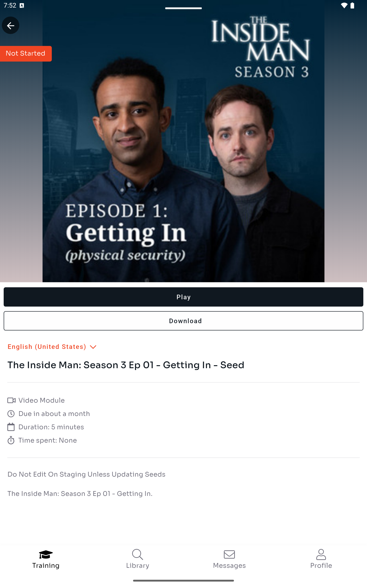The height and width of the screenshot is (588, 367).
Task: Tap the back arrow icon
Action: point(11,25)
